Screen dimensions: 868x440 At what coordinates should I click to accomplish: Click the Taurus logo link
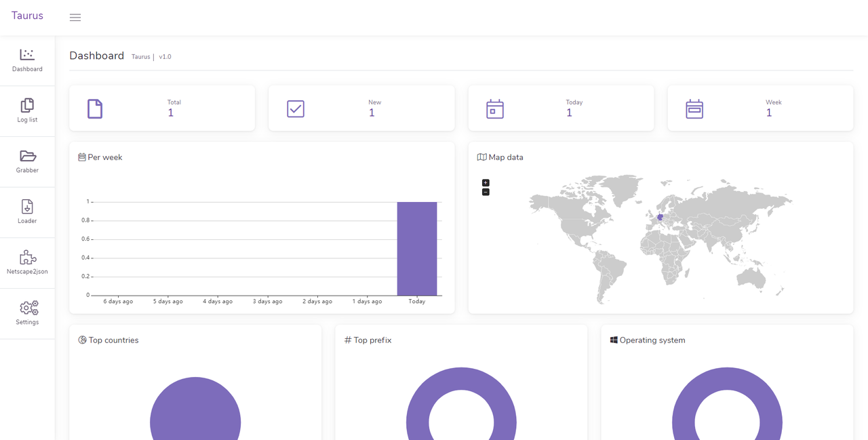coord(27,16)
